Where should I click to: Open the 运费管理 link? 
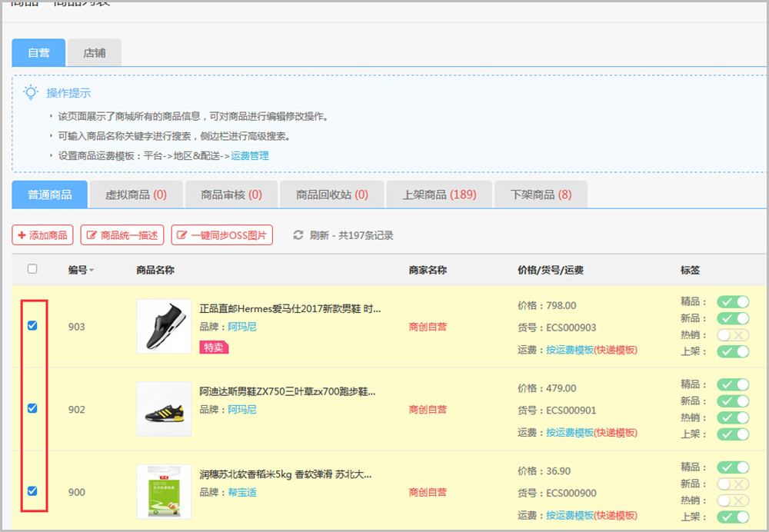click(250, 156)
